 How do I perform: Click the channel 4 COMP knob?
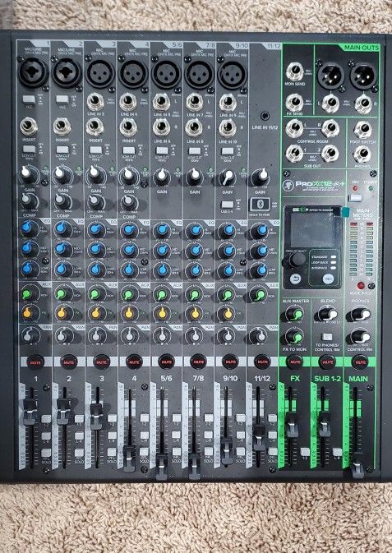[x=128, y=202]
